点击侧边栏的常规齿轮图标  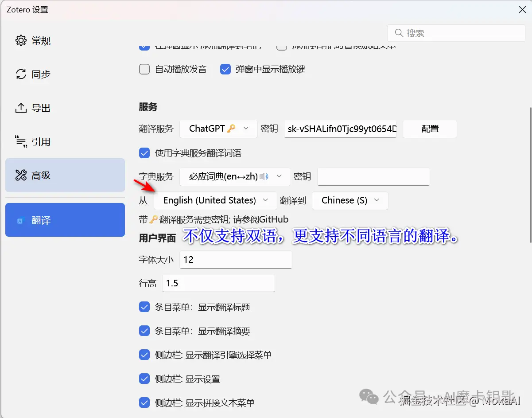[x=21, y=40]
